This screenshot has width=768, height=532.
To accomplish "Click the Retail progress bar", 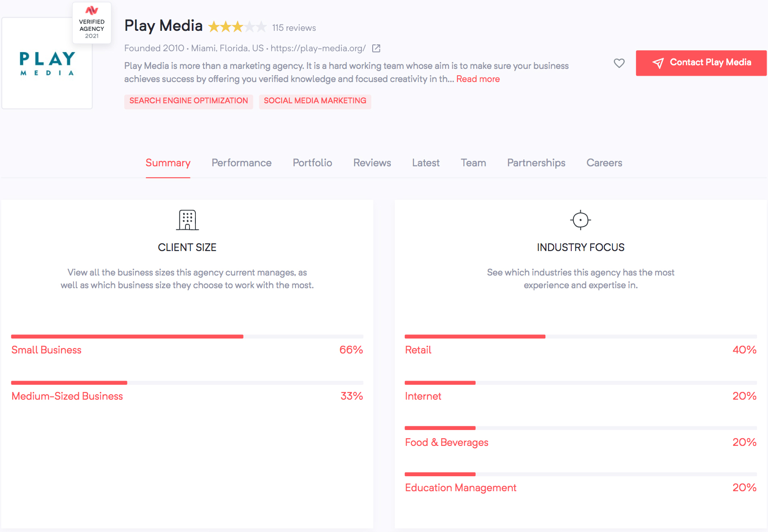I will point(581,337).
